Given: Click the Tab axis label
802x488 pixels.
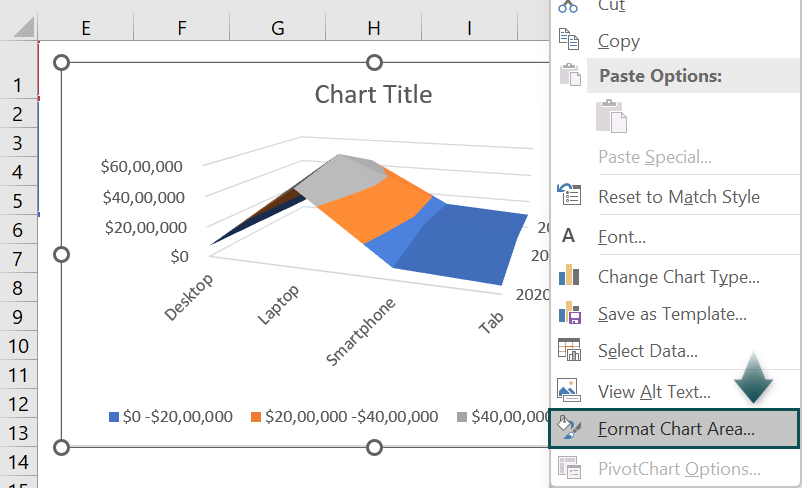Looking at the screenshot, I should tap(491, 322).
